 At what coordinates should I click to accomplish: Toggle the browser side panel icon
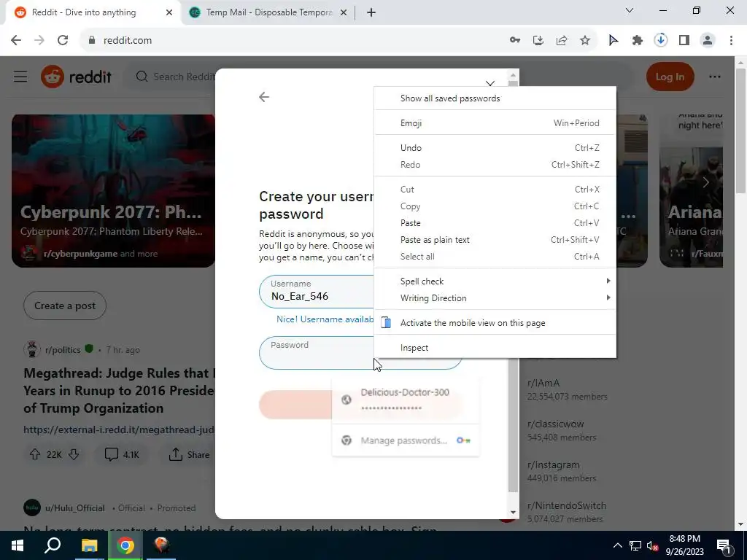pyautogui.click(x=684, y=41)
